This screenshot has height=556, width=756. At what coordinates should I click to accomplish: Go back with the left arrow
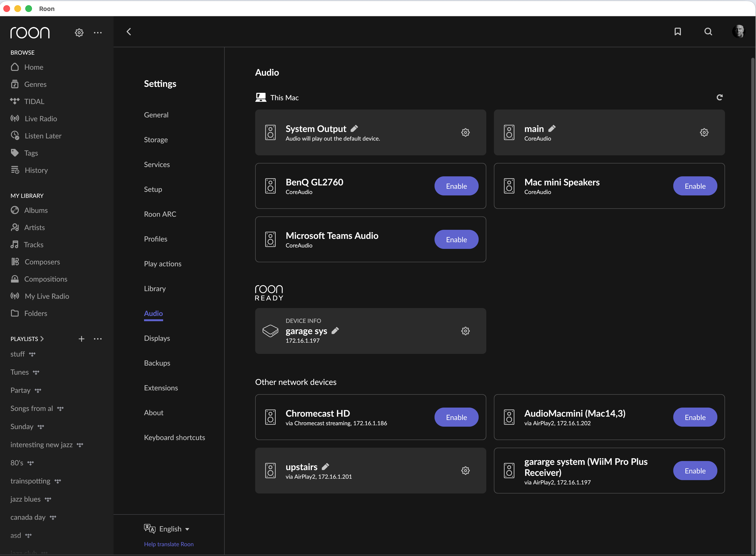point(129,32)
